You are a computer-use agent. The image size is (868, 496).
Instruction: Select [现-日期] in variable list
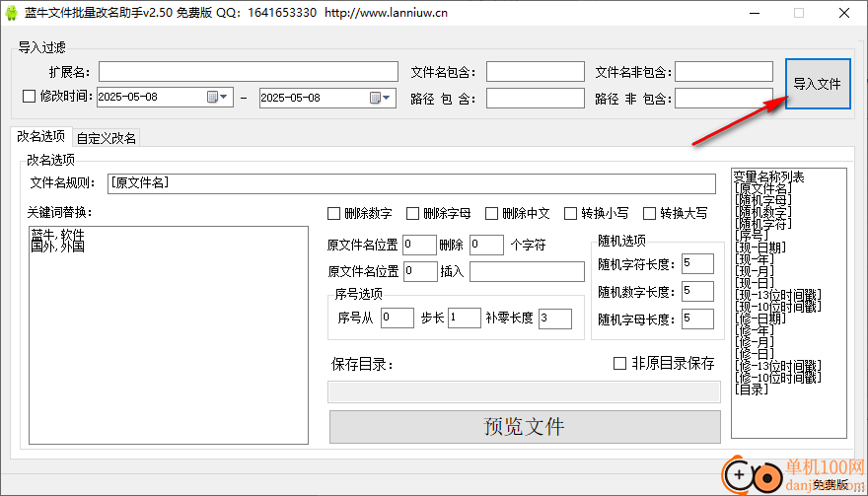click(x=759, y=248)
